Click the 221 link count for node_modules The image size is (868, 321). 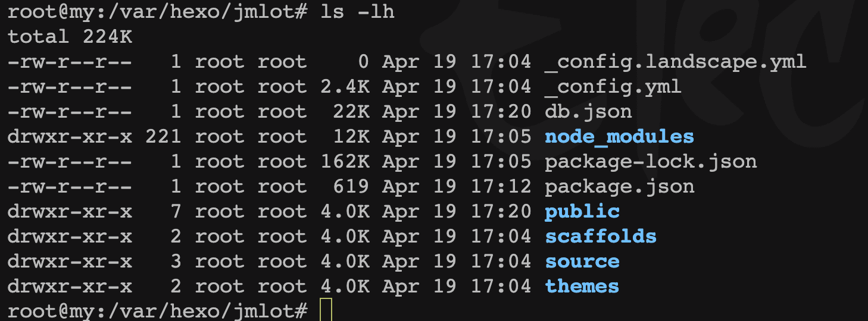[163, 137]
